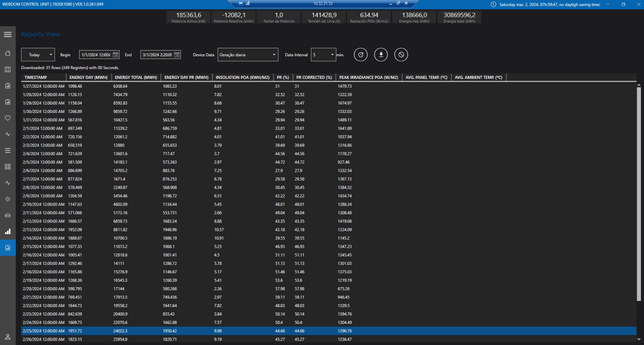Open the heart health sidebar icon

click(8, 118)
